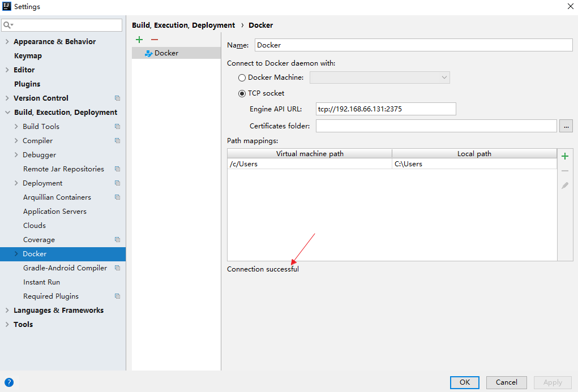The height and width of the screenshot is (392, 578).
Task: Expand Compiler node
Action: tap(16, 140)
